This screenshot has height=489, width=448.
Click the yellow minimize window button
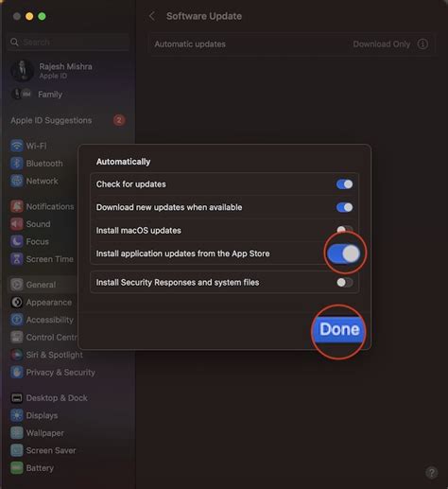tap(29, 16)
